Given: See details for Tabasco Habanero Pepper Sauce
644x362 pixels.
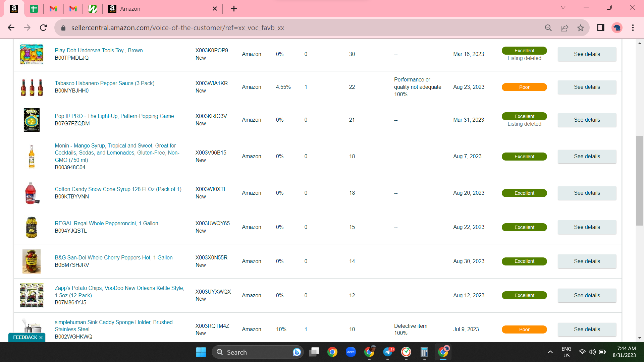Looking at the screenshot, I should pyautogui.click(x=587, y=87).
